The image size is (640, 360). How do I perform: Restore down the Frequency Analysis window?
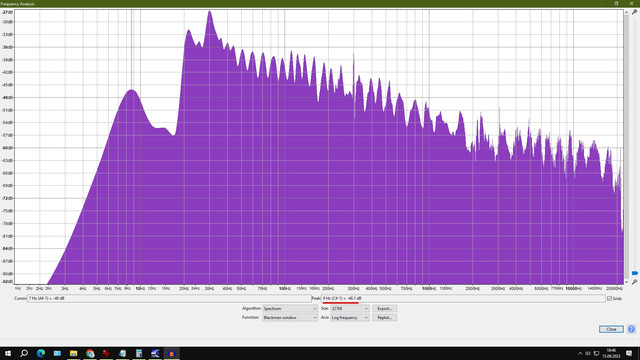[616, 3]
